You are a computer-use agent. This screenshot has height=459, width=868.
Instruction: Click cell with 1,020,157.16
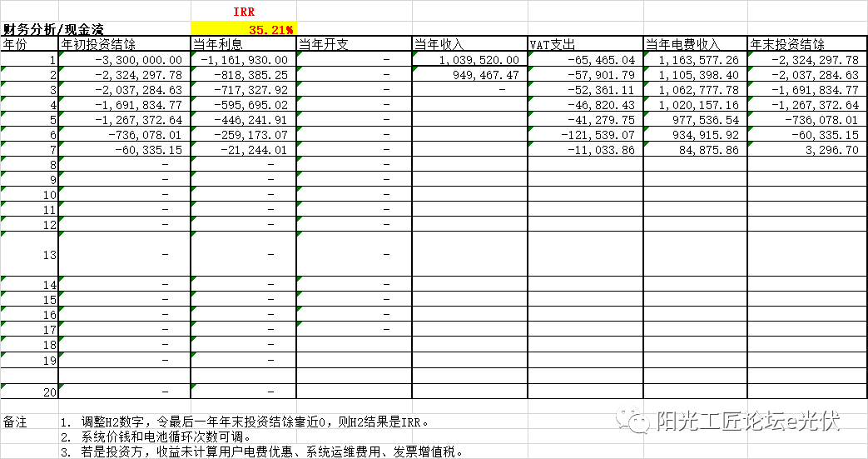tap(695, 105)
